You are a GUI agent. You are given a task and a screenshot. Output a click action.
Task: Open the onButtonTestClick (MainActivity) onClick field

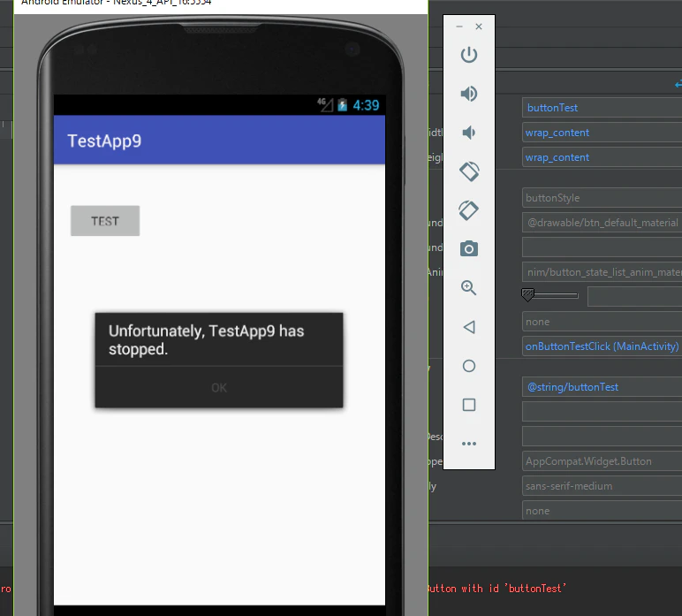click(602, 346)
